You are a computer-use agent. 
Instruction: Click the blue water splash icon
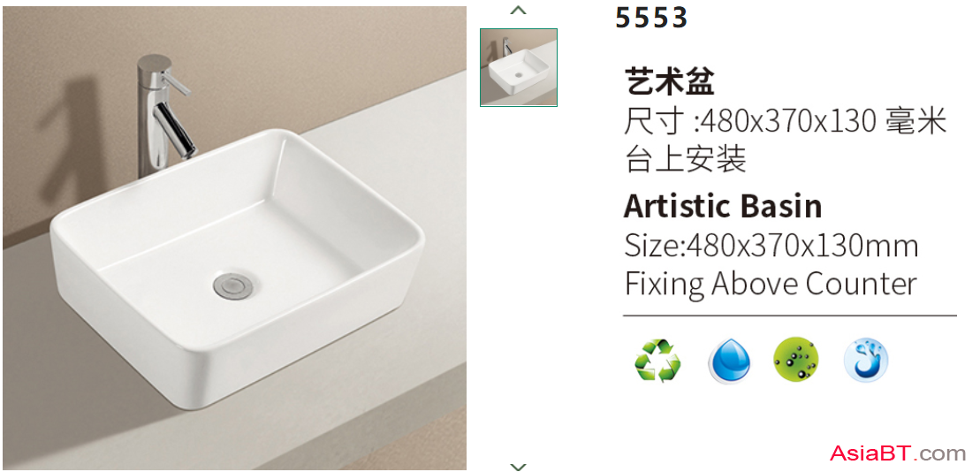[866, 360]
